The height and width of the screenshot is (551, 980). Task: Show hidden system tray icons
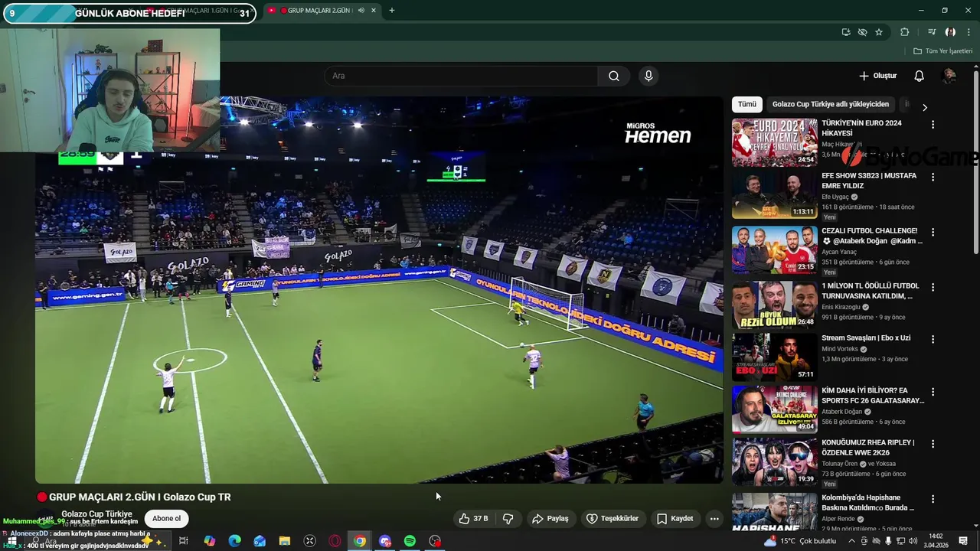point(851,541)
